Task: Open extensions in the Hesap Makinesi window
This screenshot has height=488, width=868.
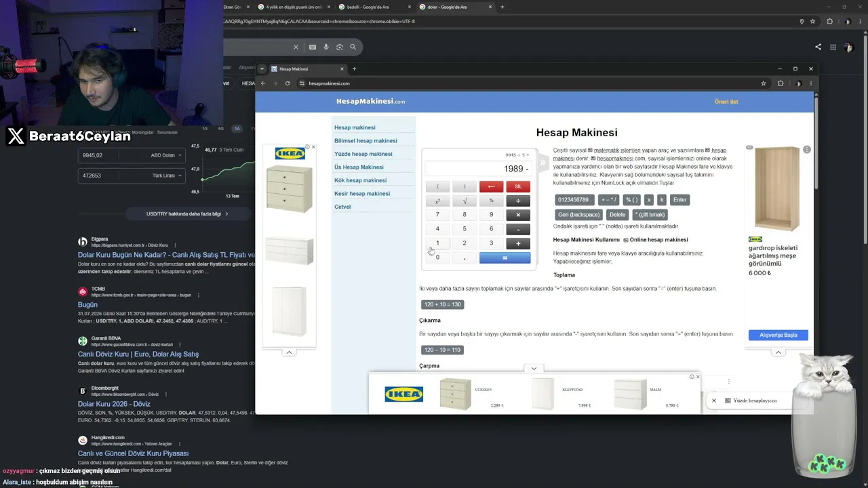Action: (781, 83)
